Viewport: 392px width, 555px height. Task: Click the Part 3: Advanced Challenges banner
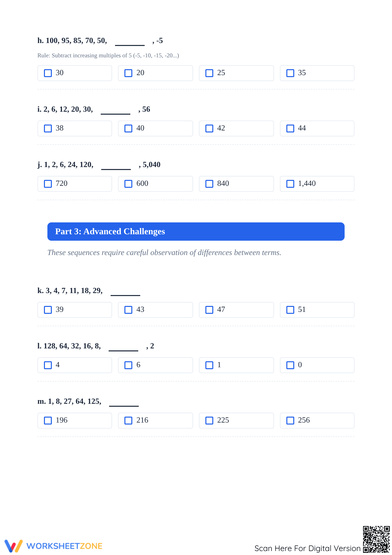[196, 232]
